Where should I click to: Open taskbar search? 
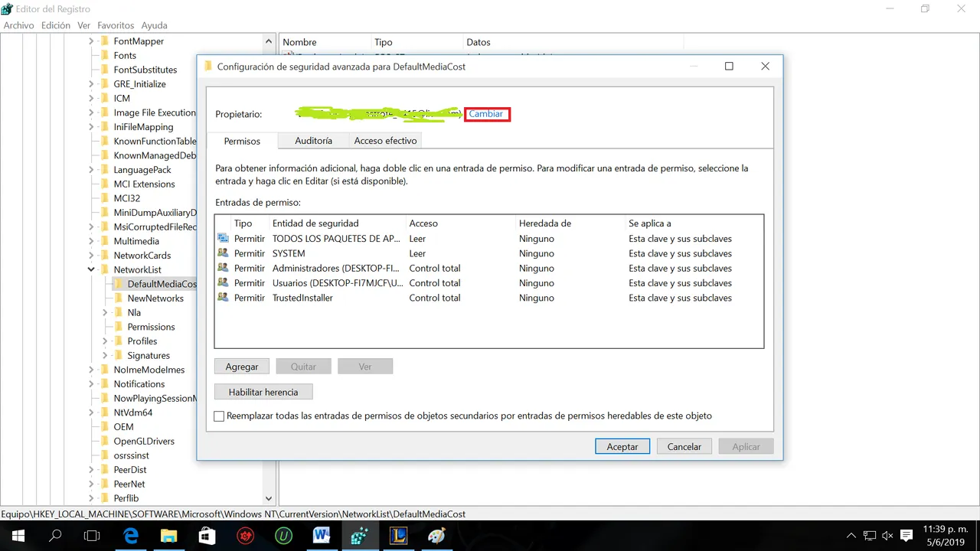tap(55, 536)
